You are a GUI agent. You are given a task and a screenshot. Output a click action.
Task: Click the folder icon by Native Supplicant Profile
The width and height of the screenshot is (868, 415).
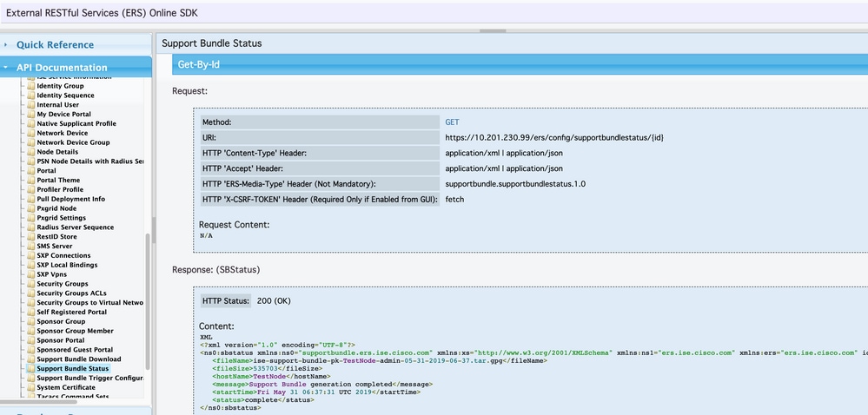[x=31, y=123]
